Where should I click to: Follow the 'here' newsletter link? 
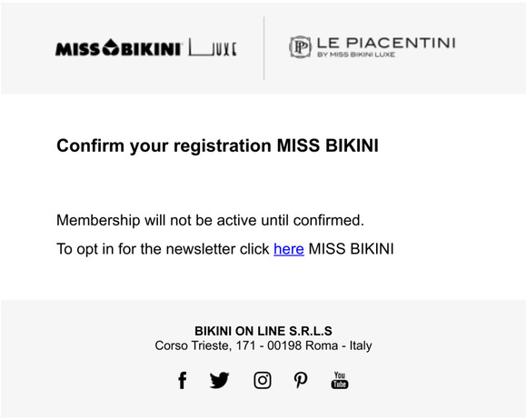coord(289,249)
